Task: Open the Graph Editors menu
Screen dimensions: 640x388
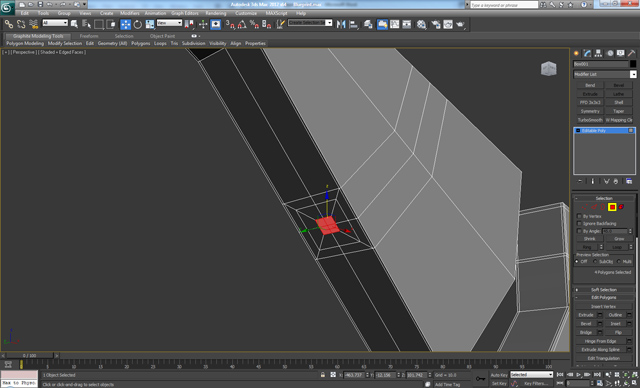Action: click(184, 13)
